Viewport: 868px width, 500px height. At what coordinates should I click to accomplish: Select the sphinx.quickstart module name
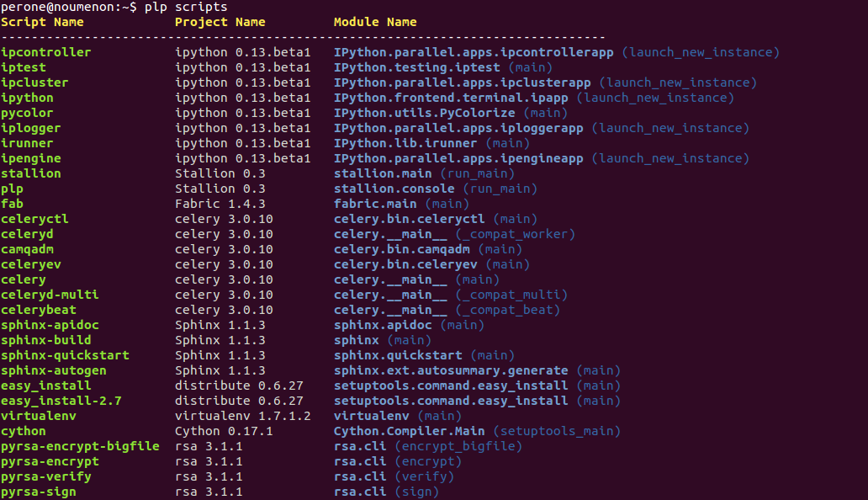point(398,355)
